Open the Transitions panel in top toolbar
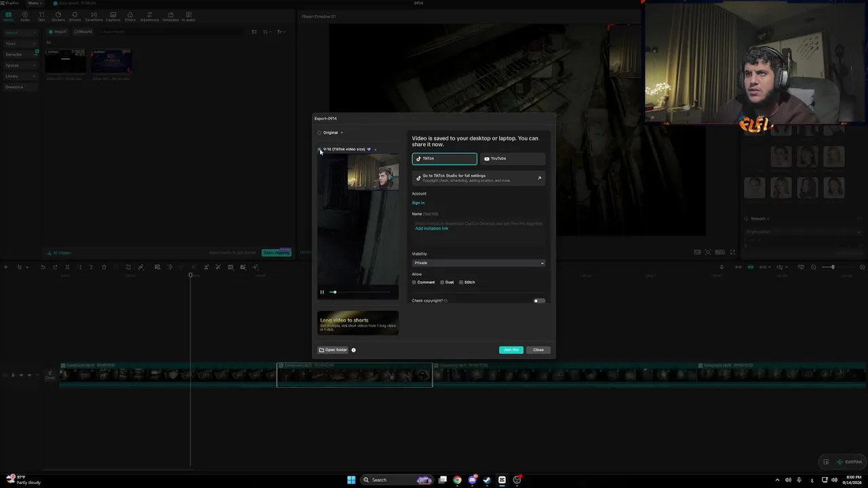Image resolution: width=868 pixels, height=488 pixels. coord(94,16)
